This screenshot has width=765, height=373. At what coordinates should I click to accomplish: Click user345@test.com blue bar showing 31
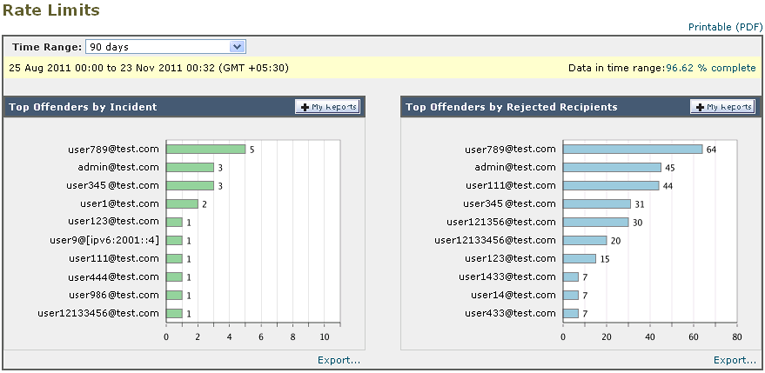(597, 204)
